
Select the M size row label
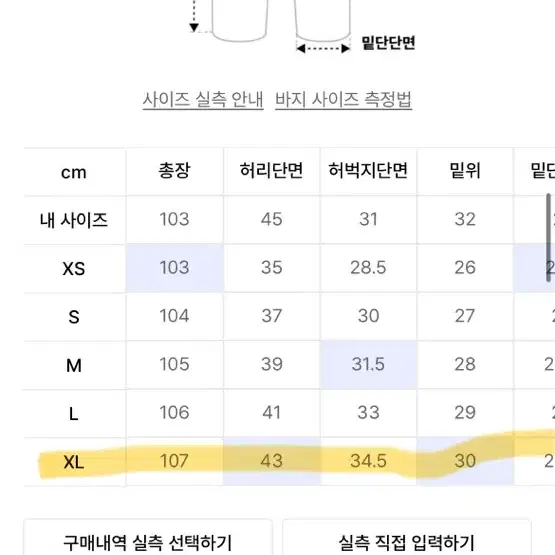[x=74, y=365]
